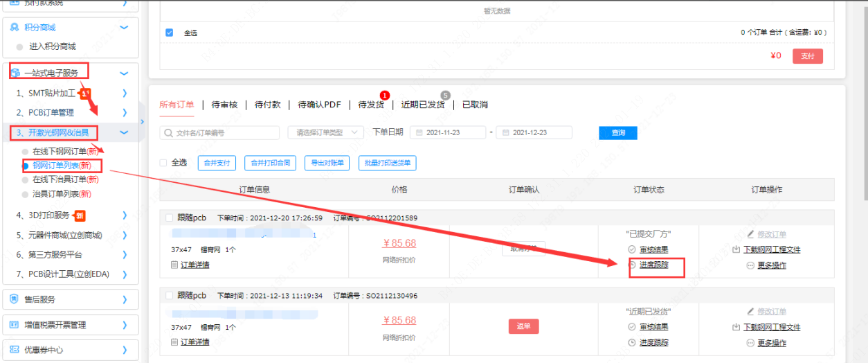Select the checkbox for order SO2112130496
This screenshot has height=363, width=868.
pos(170,296)
